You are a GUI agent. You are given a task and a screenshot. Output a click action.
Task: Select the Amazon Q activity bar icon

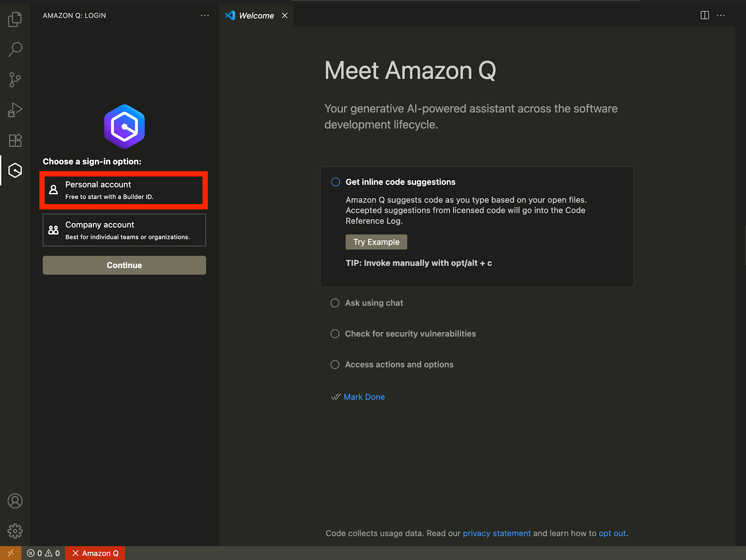click(x=15, y=170)
